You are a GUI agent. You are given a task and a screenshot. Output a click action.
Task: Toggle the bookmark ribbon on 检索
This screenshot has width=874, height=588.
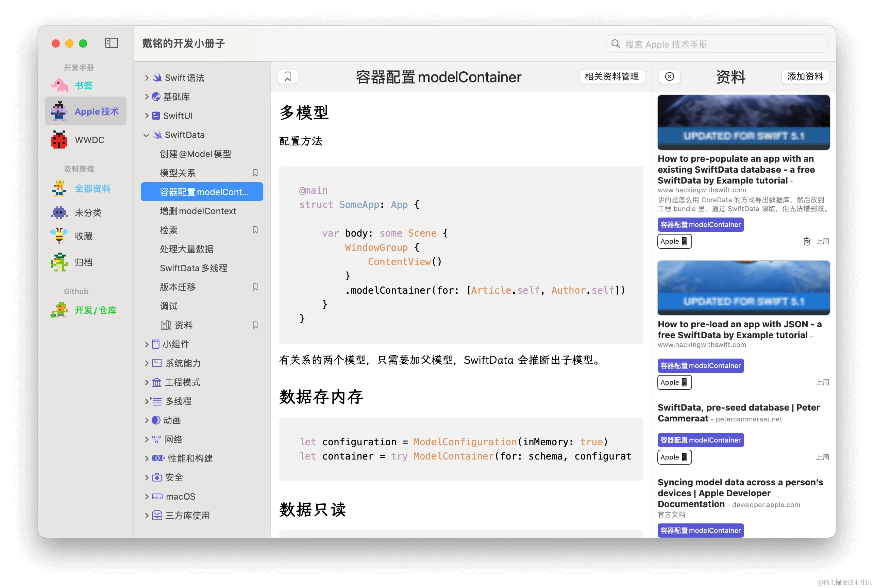coord(255,229)
